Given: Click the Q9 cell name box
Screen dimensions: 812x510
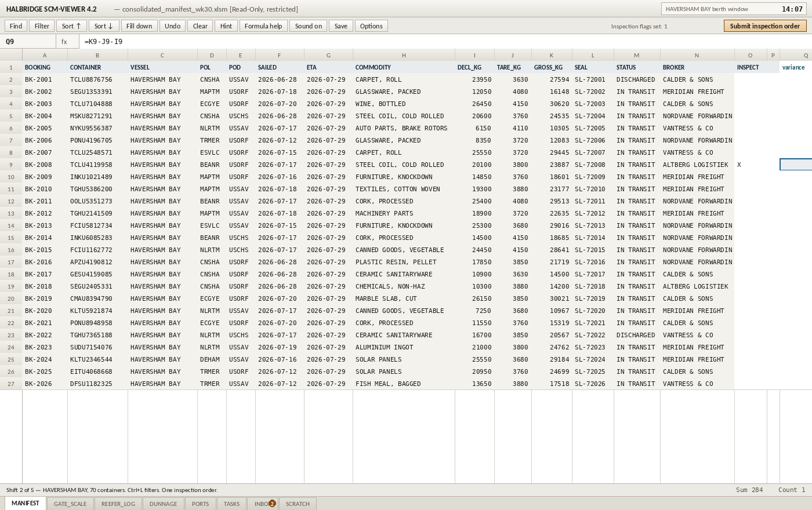Looking at the screenshot, I should 28,42.
